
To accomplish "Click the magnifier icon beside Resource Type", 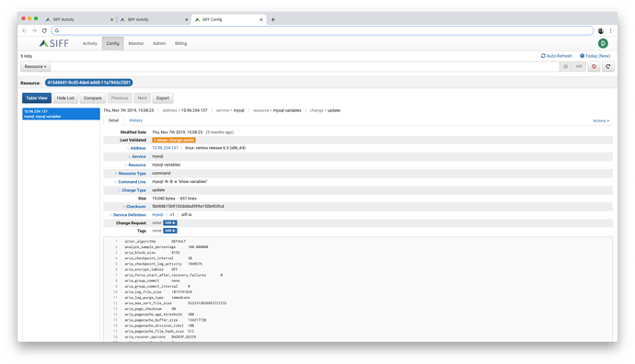I will (x=116, y=174).
